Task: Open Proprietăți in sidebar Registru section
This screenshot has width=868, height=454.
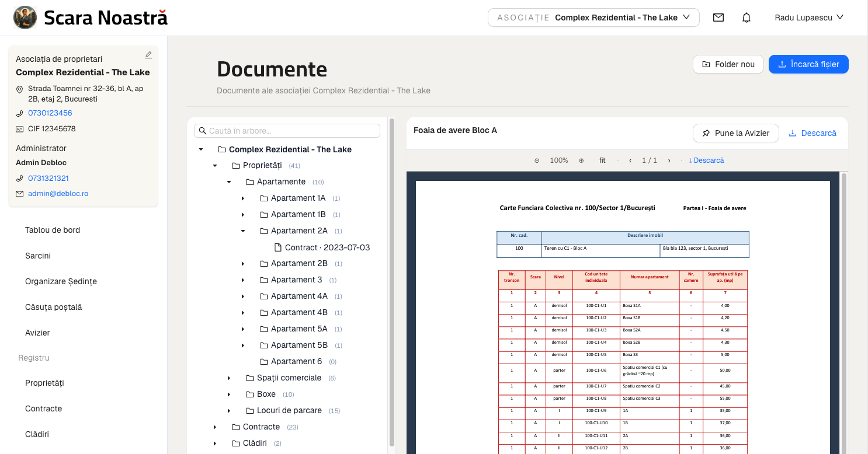Action: click(44, 383)
